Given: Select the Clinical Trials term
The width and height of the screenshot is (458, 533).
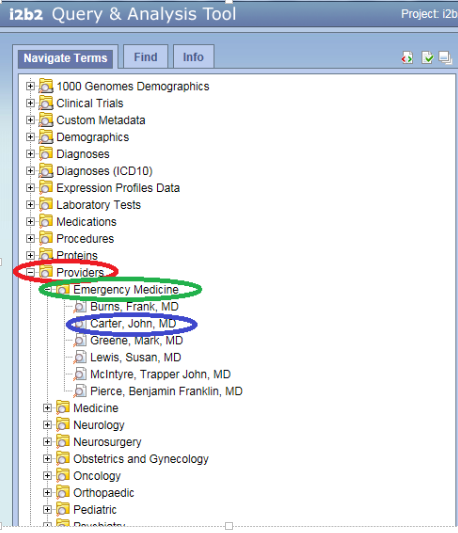Looking at the screenshot, I should coord(90,103).
